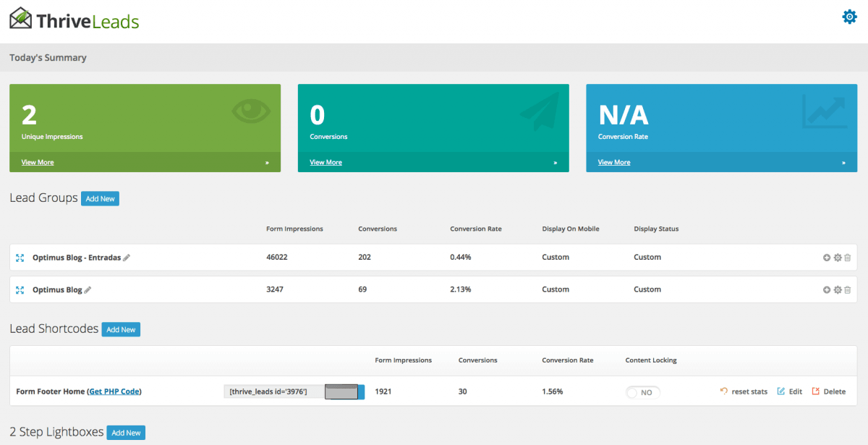The image size is (868, 445).
Task: Click the Display Status column header
Action: pyautogui.click(x=656, y=229)
